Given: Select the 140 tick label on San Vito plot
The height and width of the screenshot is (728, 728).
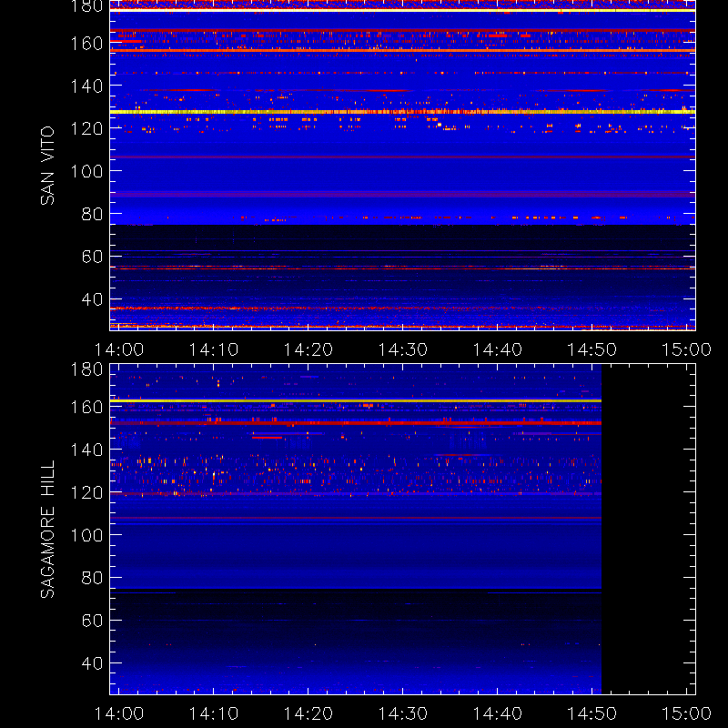Looking at the screenshot, I should (x=86, y=86).
